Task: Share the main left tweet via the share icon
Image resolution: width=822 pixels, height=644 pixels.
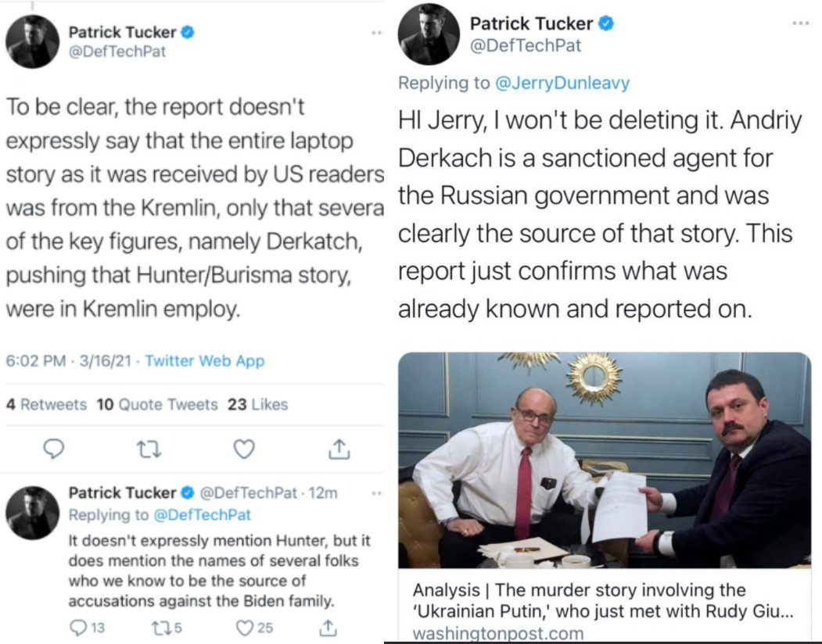Action: 339,449
